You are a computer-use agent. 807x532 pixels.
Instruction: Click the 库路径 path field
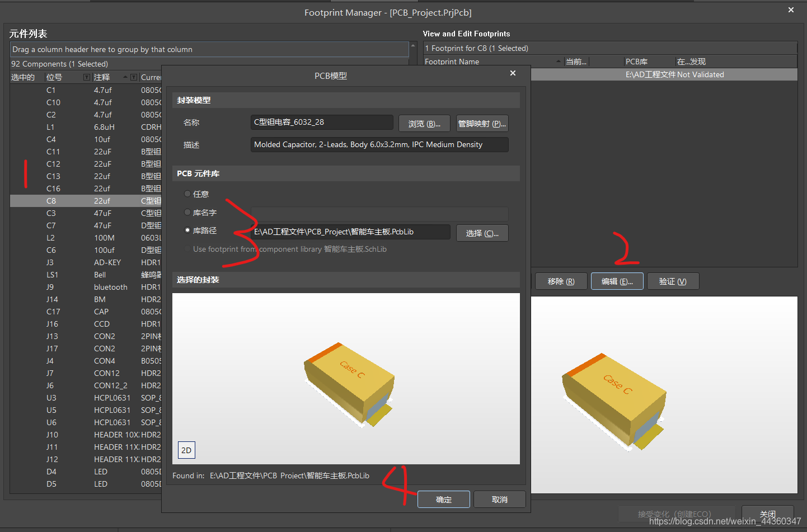350,232
